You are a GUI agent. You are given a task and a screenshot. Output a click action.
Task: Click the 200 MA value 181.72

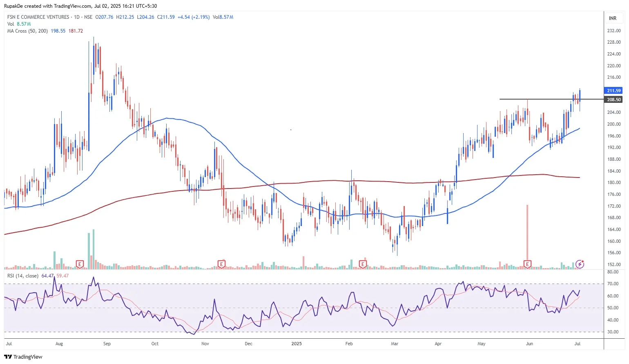[x=76, y=31]
